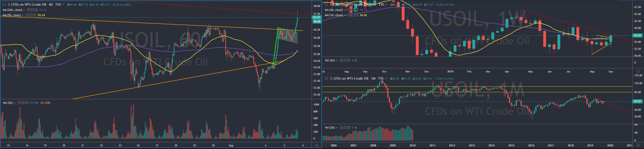Image resolution: width=644 pixels, height=149 pixels.
Task: Remove the MA (10, close) indicator
Action: click(357, 15)
